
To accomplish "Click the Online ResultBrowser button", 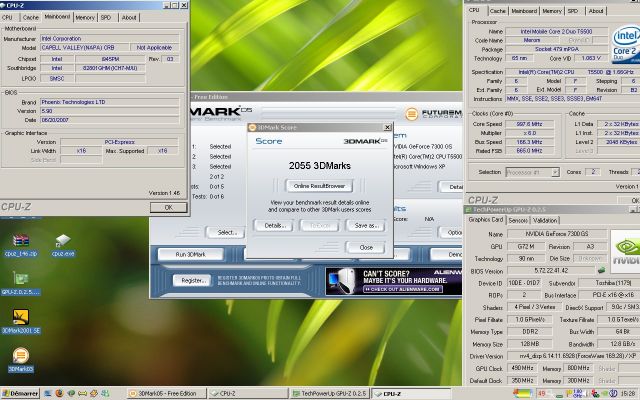I will [319, 186].
